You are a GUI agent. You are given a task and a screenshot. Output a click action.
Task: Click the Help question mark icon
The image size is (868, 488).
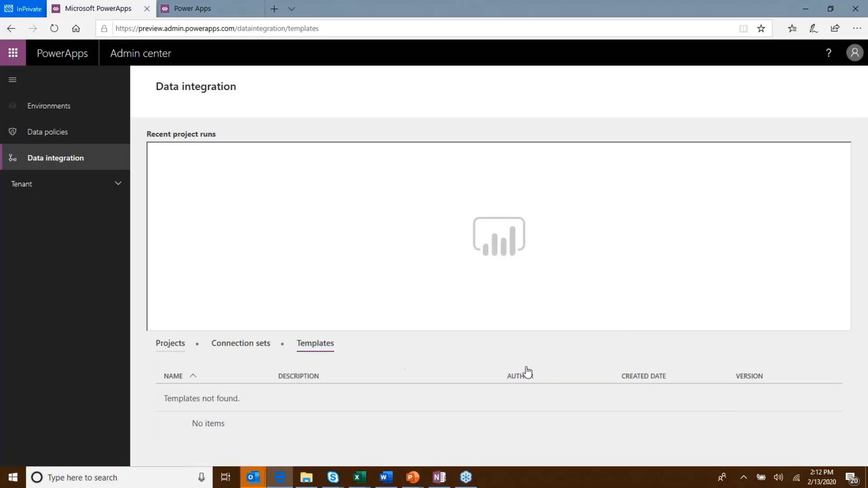[829, 53]
